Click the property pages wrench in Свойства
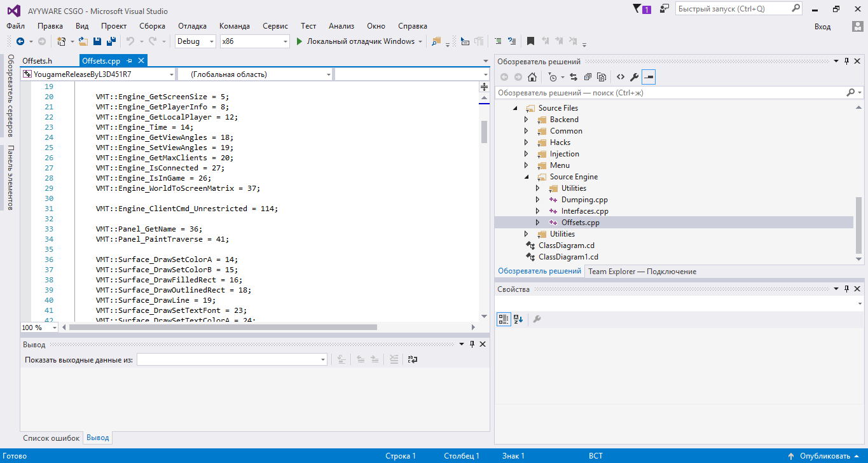 tap(537, 319)
